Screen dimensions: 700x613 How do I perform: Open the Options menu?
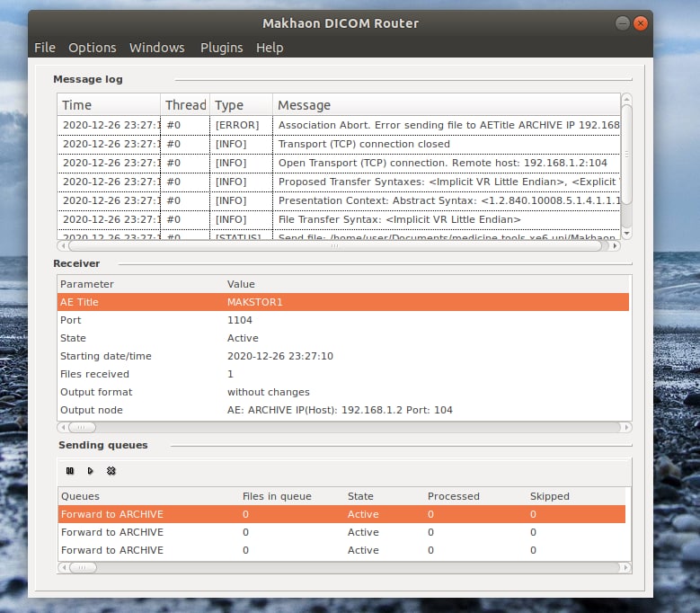tap(93, 48)
